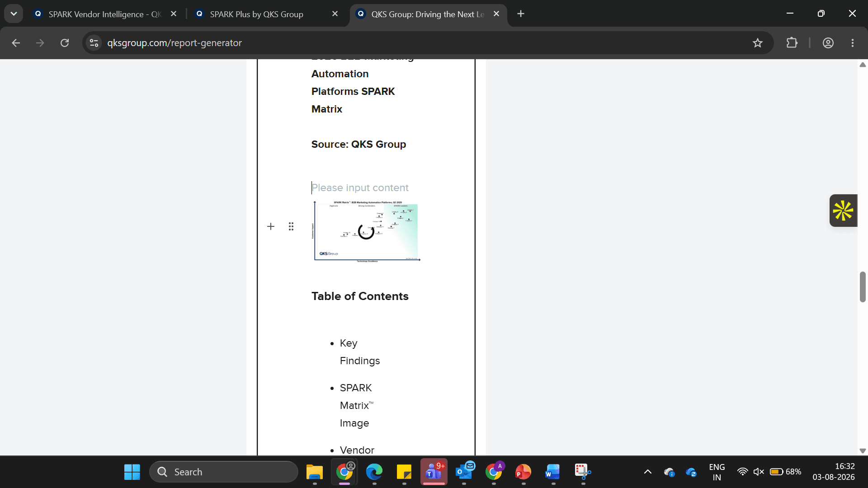
Task: Open the cloud sync tray icon
Action: tap(691, 472)
